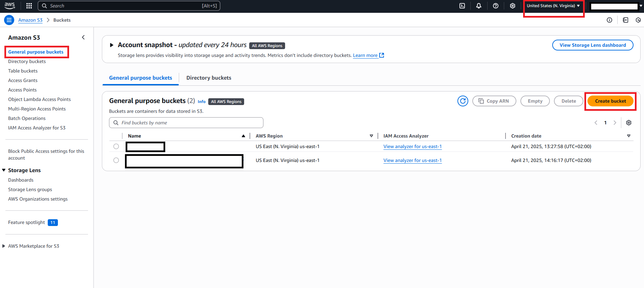
Task: Open the panel icon beside the info circle
Action: point(625,20)
